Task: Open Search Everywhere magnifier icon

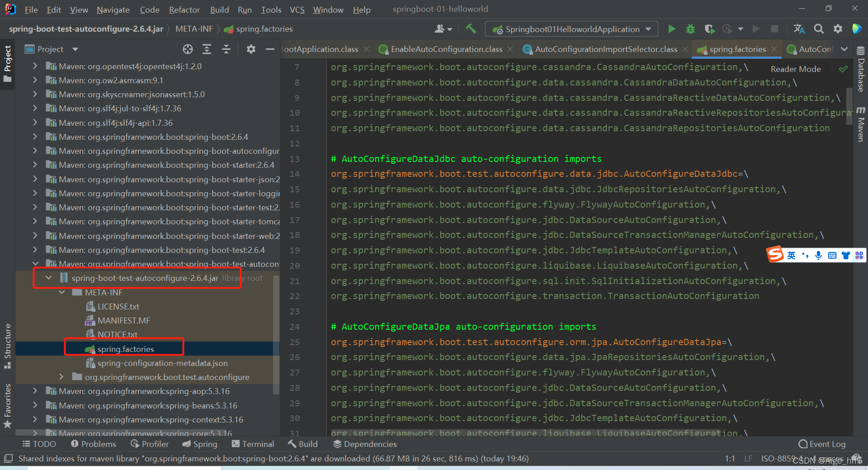Action: click(x=819, y=29)
